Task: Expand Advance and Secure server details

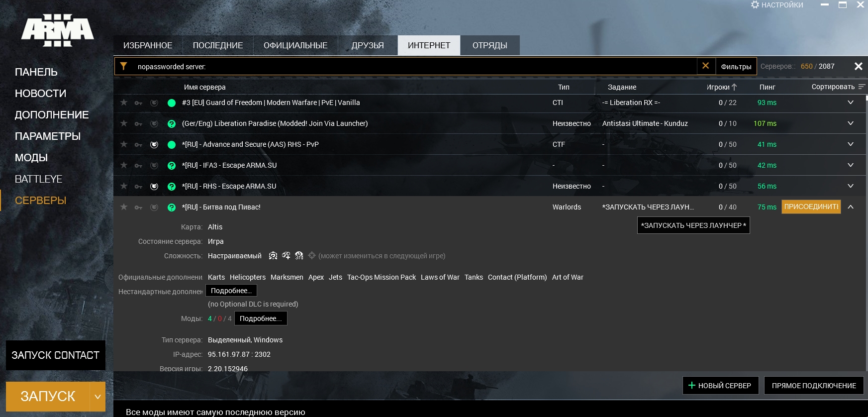Action: tap(851, 144)
